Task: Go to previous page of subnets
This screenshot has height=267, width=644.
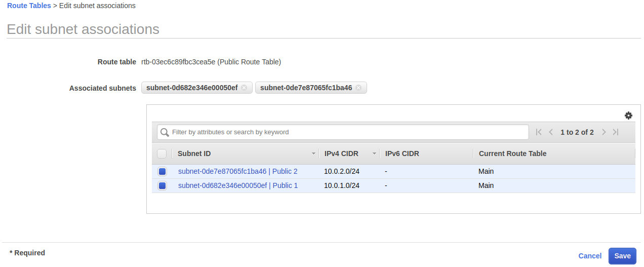Action: point(551,132)
